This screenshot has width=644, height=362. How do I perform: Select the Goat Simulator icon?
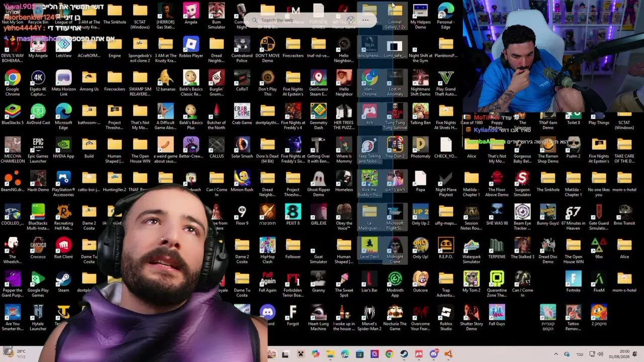click(318, 251)
